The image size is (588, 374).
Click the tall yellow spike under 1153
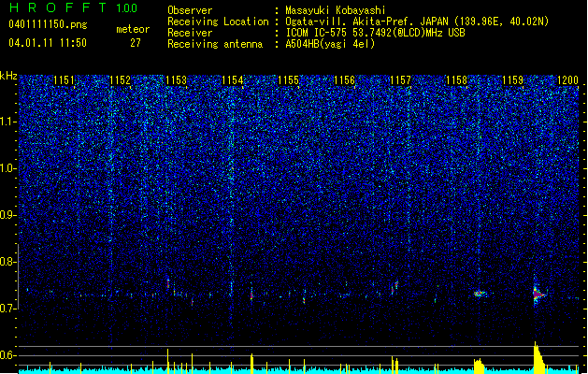coord(167,361)
